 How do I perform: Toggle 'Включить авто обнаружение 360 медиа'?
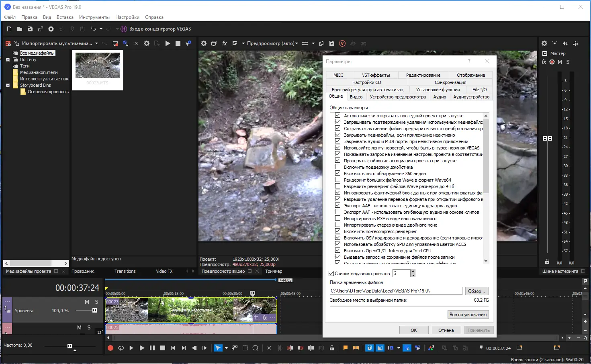pyautogui.click(x=338, y=174)
